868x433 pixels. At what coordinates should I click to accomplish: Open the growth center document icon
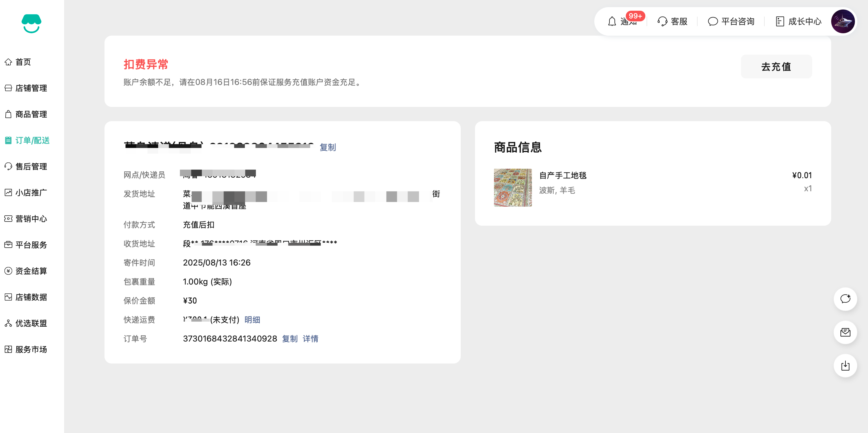click(x=780, y=21)
